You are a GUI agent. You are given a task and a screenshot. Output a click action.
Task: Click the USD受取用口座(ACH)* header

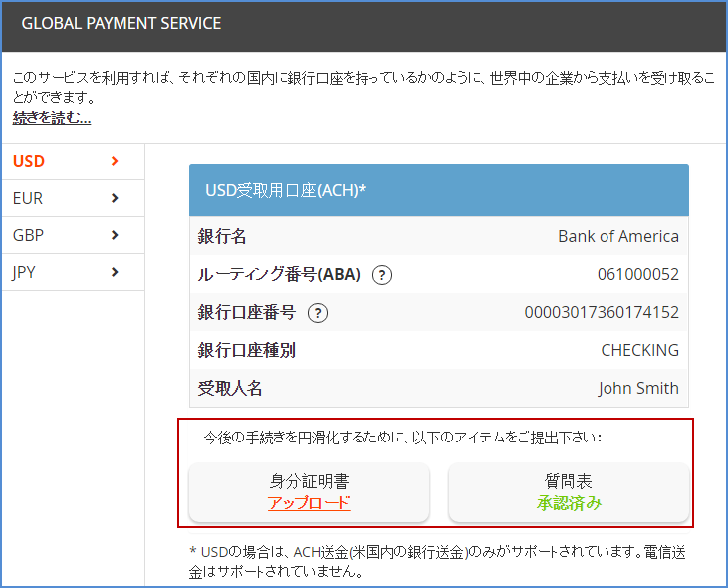click(x=439, y=190)
